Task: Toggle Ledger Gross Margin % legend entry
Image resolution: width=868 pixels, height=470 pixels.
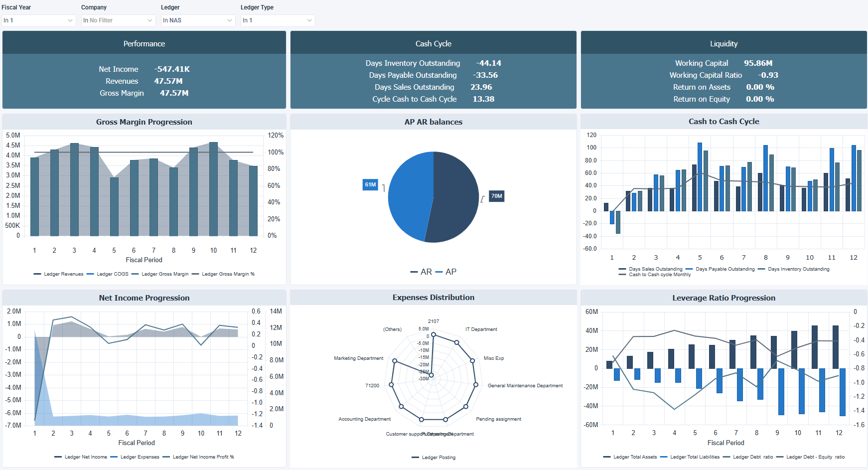Action: 223,274
